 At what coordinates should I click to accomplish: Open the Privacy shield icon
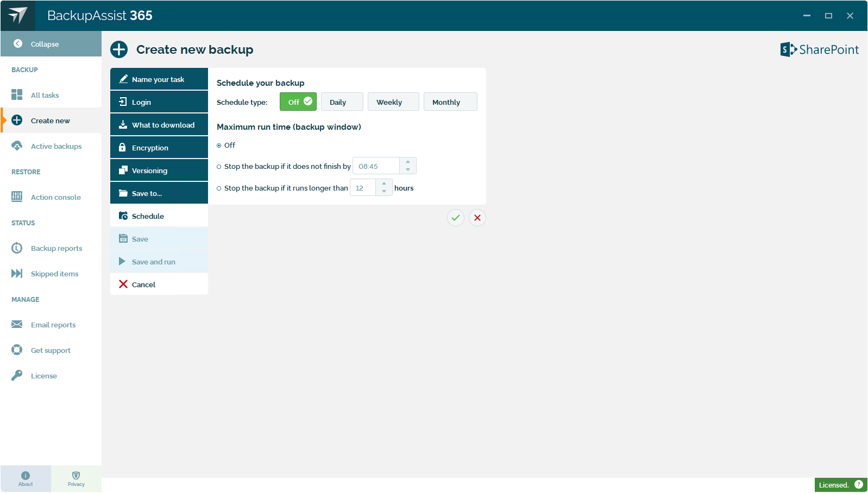pyautogui.click(x=76, y=475)
